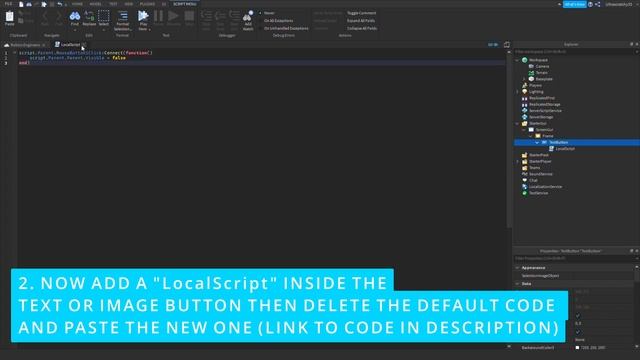Select Camera in Explorer

pos(542,66)
